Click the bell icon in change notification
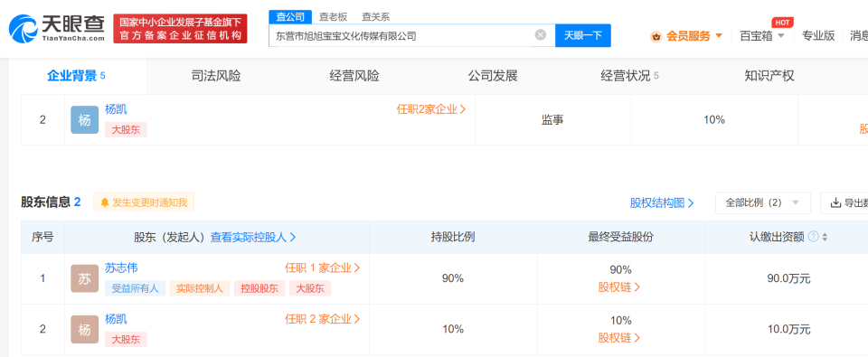The image size is (868, 357). click(105, 202)
